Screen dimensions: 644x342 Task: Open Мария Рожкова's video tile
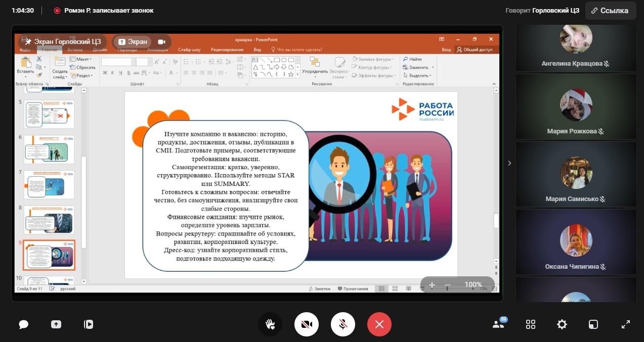tap(576, 106)
